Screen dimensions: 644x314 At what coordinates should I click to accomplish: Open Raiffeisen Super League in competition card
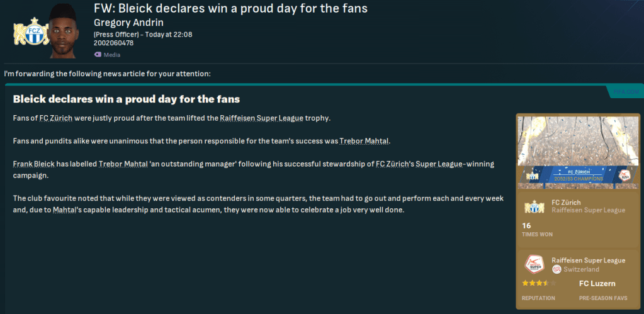pyautogui.click(x=588, y=260)
